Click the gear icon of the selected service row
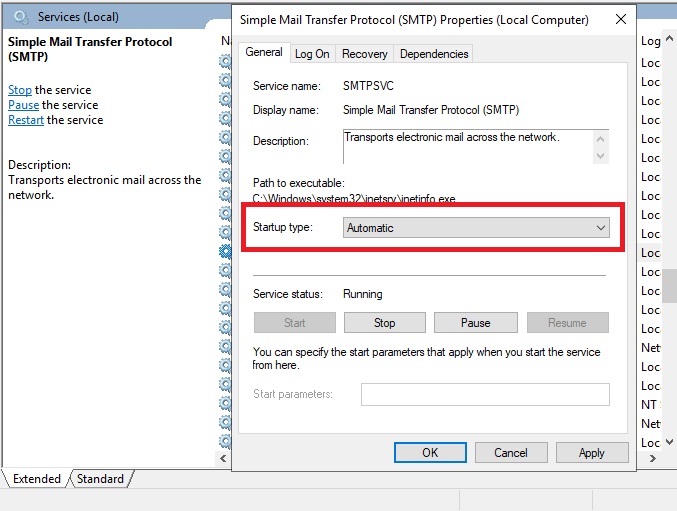The image size is (677, 511). coord(225,253)
